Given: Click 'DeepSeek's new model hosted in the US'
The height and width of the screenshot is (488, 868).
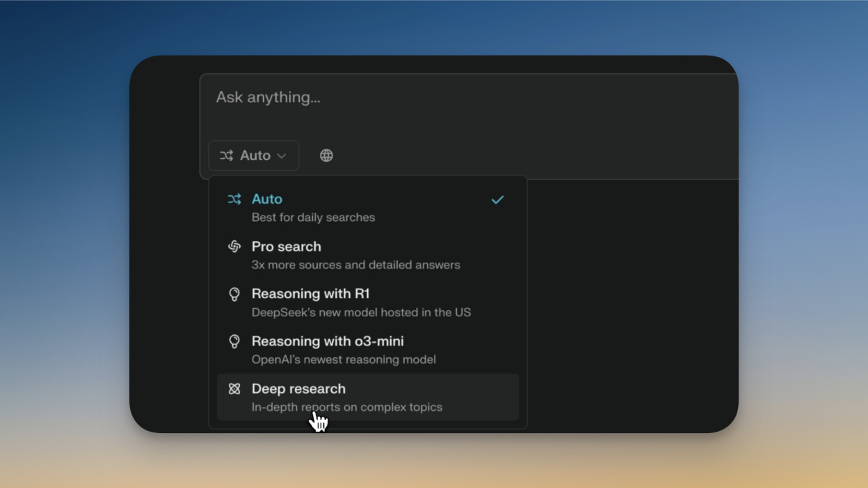Looking at the screenshot, I should pyautogui.click(x=361, y=312).
